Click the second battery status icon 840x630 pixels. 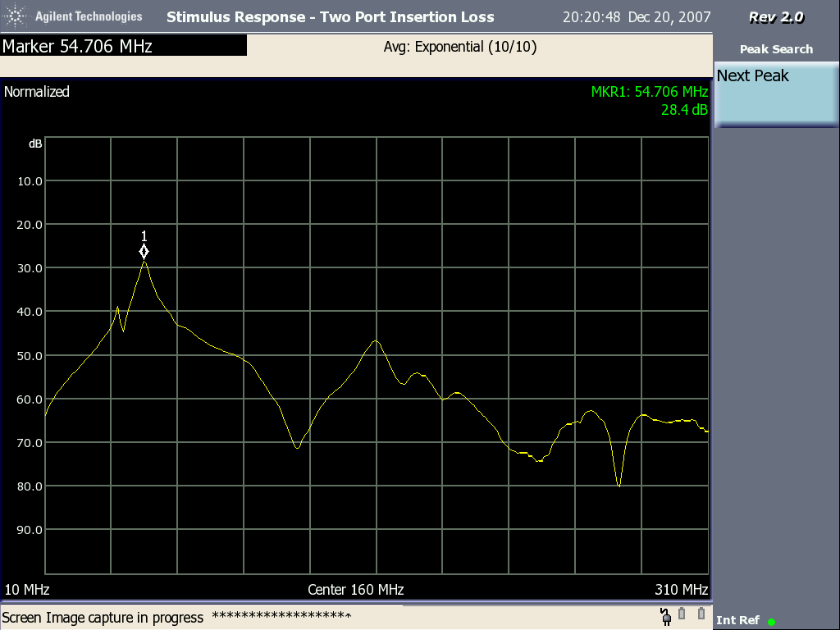pyautogui.click(x=701, y=614)
